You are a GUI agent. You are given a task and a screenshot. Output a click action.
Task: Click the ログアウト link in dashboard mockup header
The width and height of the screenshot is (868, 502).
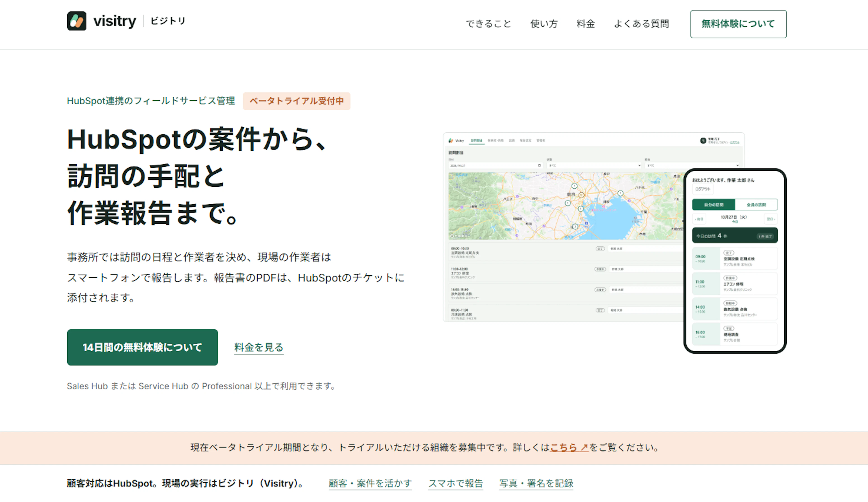coord(735,143)
